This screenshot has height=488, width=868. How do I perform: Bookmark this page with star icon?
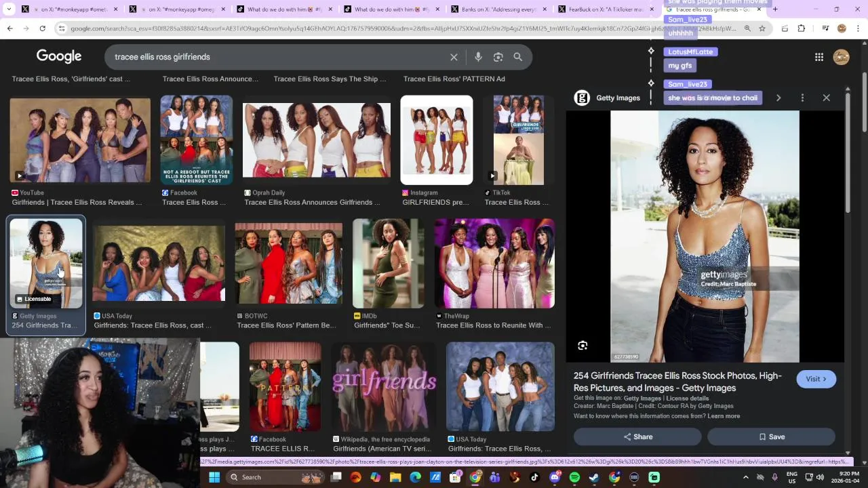pos(762,28)
